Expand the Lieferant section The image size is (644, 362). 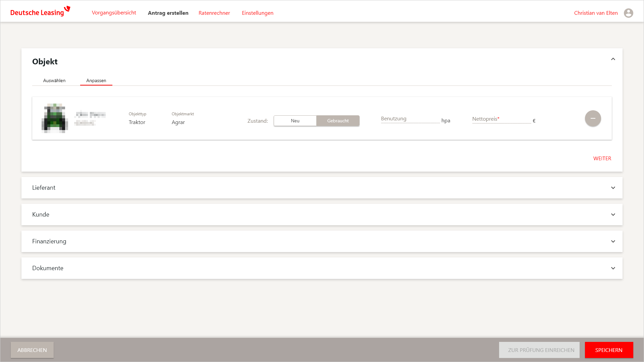(x=613, y=188)
